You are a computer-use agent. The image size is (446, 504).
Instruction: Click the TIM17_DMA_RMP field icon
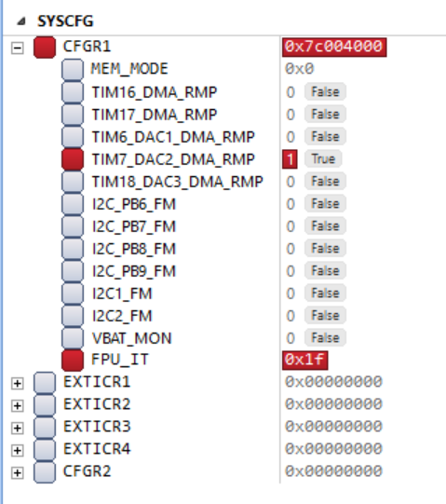[73, 115]
